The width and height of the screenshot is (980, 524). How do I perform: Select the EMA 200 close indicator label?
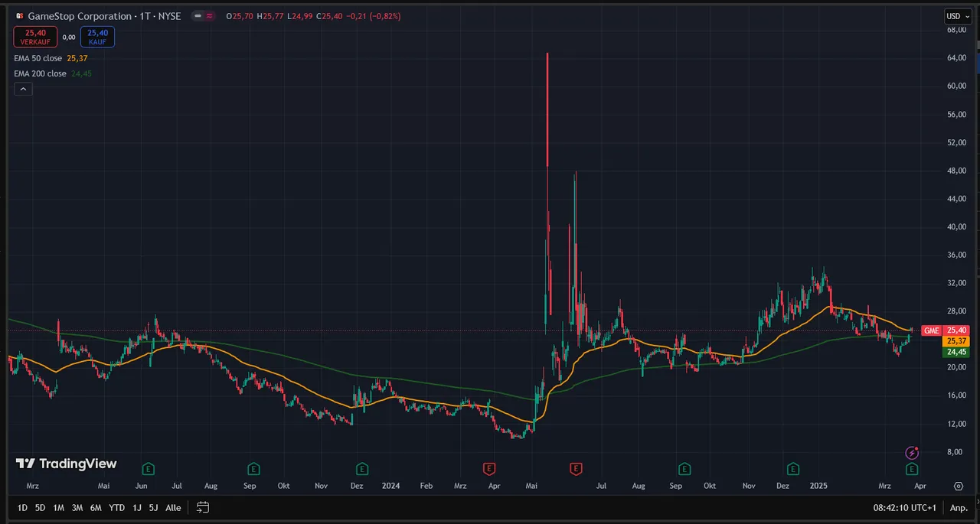[x=40, y=73]
